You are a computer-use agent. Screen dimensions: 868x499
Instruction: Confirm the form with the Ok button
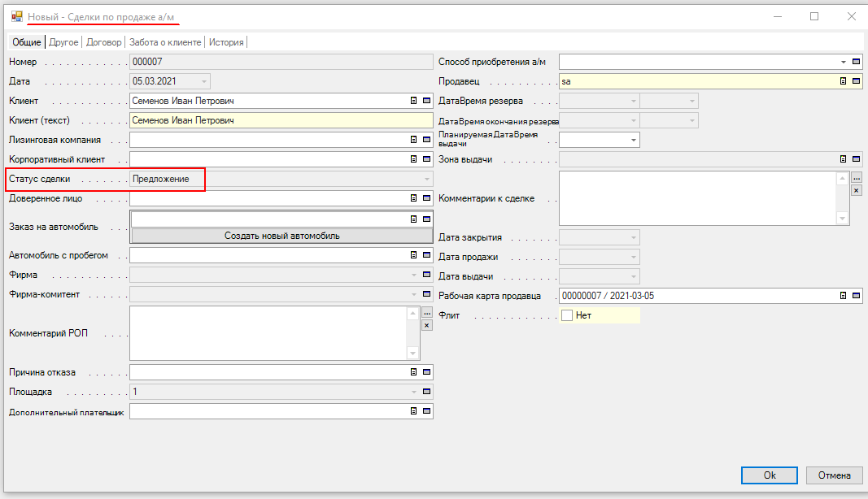pyautogui.click(x=769, y=475)
